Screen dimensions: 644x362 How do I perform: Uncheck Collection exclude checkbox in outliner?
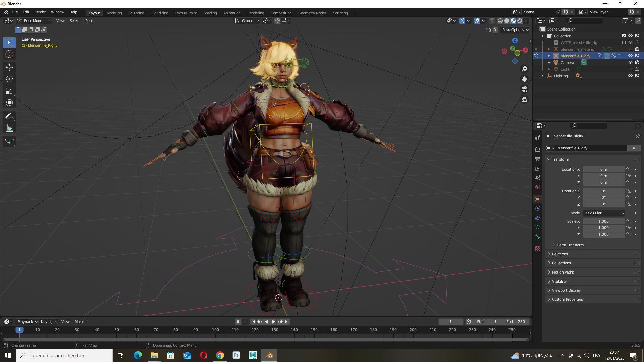coord(624,36)
